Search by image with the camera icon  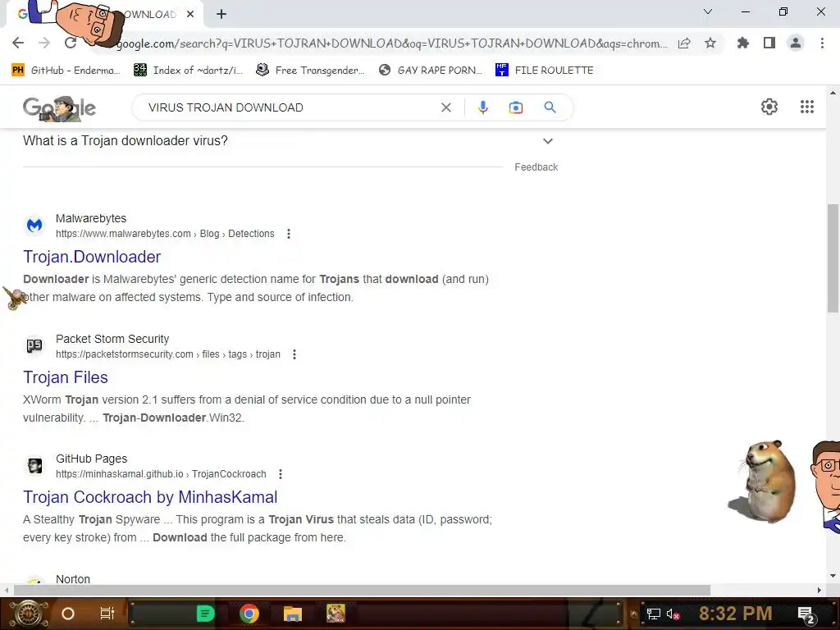(515, 107)
